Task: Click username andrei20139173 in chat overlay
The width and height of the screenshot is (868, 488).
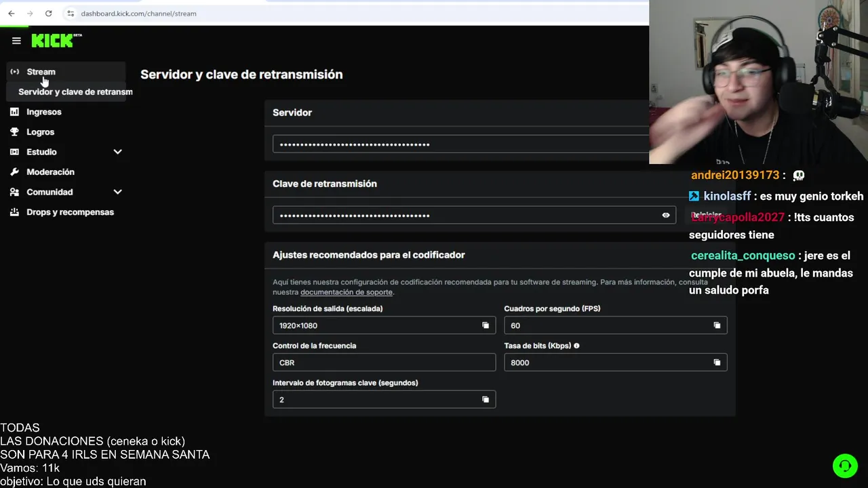Action: (x=735, y=175)
